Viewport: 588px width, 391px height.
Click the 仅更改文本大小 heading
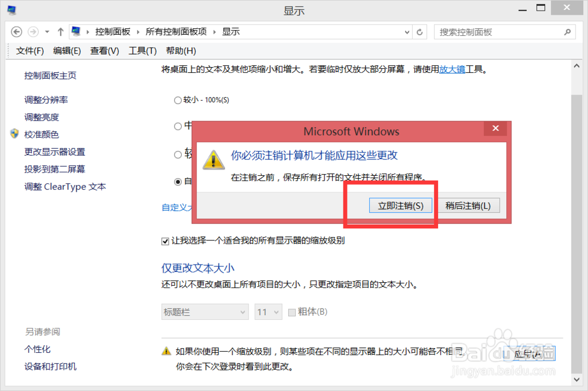point(198,268)
